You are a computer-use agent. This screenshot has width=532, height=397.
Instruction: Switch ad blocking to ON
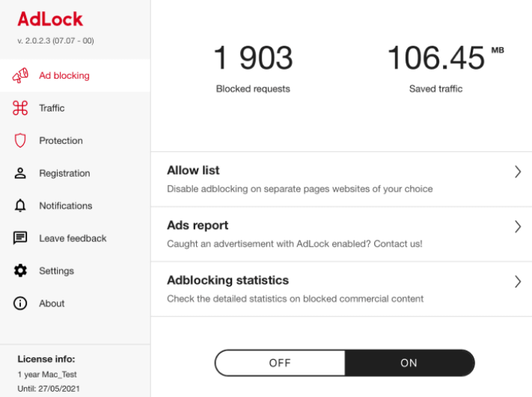409,363
